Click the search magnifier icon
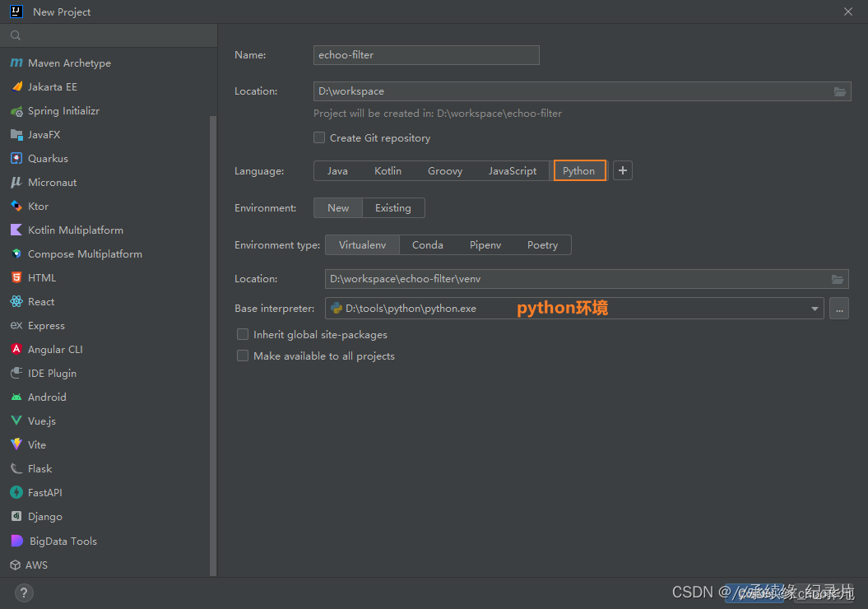This screenshot has height=609, width=868. [x=16, y=35]
